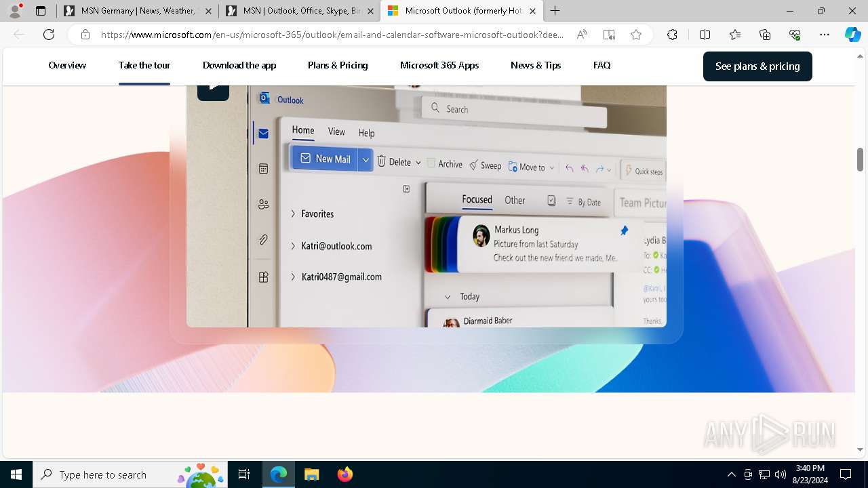Open a new browser tab with plus
The width and height of the screenshot is (868, 488).
[x=555, y=11]
